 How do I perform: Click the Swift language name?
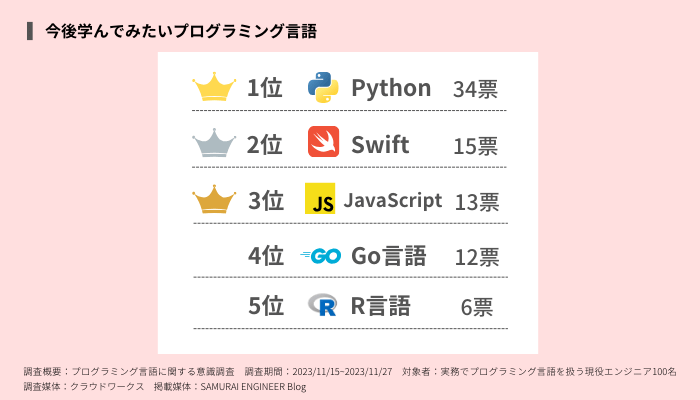pos(380,144)
